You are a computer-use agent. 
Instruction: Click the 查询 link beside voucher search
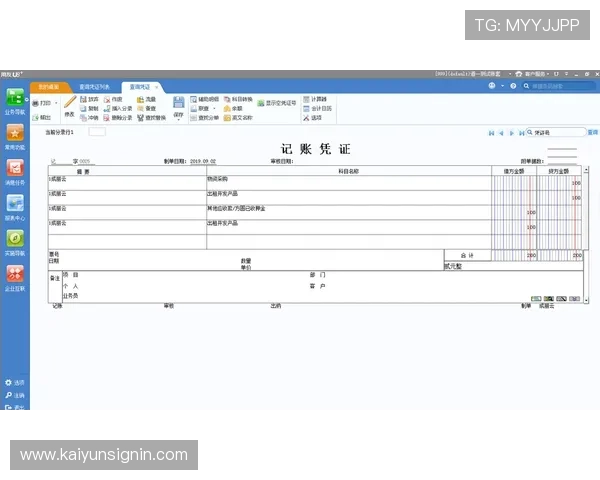tap(593, 132)
